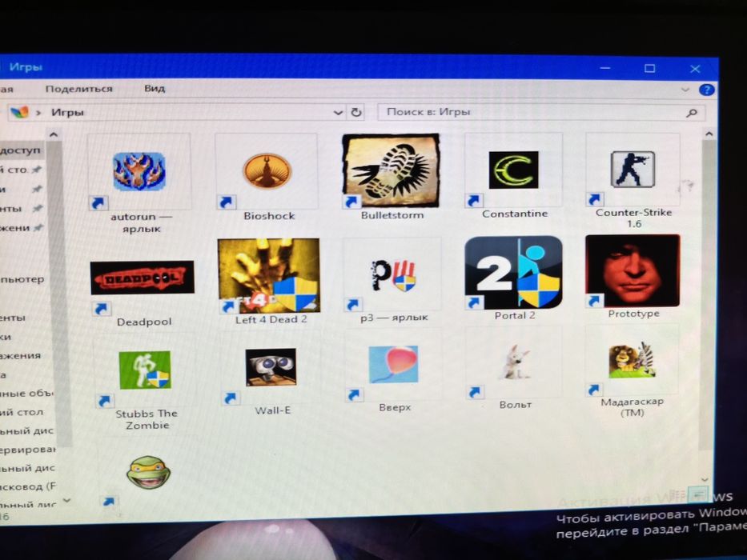Click the magnifier icon in the search box
The image size is (747, 560).
(x=691, y=113)
